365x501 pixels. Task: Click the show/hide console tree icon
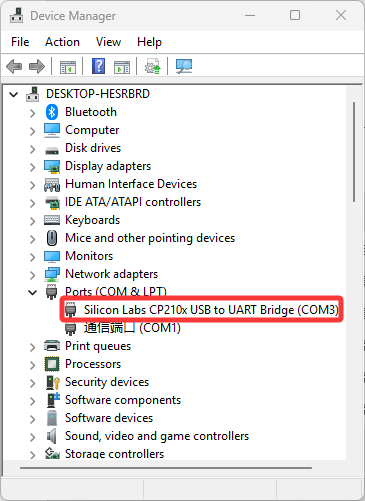tap(68, 67)
